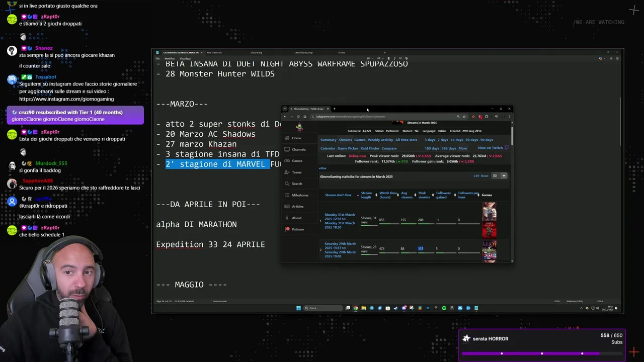Click the first game thumbnail for 31st March
Viewport: 644px width, 362px height.
489,212
